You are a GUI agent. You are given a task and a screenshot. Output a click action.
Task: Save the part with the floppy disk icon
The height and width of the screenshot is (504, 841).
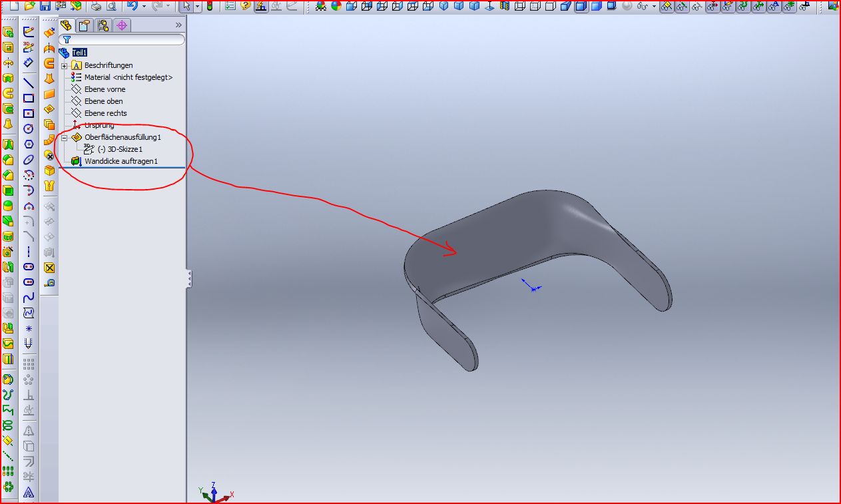[x=45, y=6]
